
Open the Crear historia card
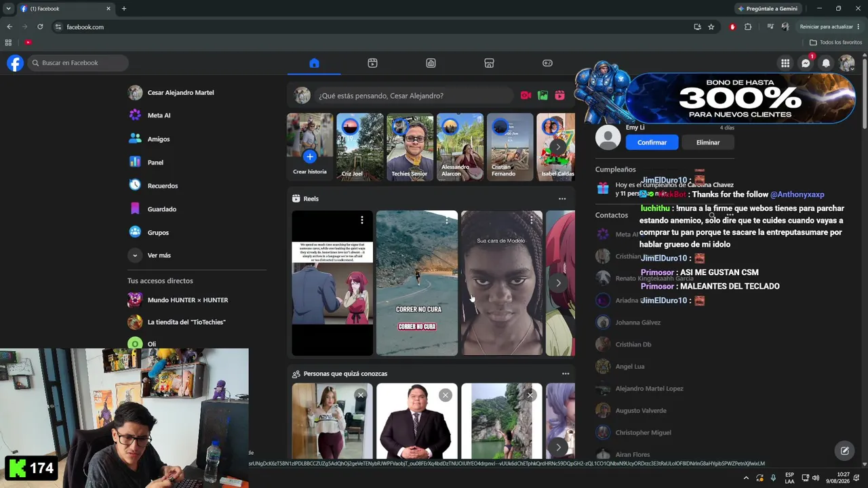pos(310,146)
